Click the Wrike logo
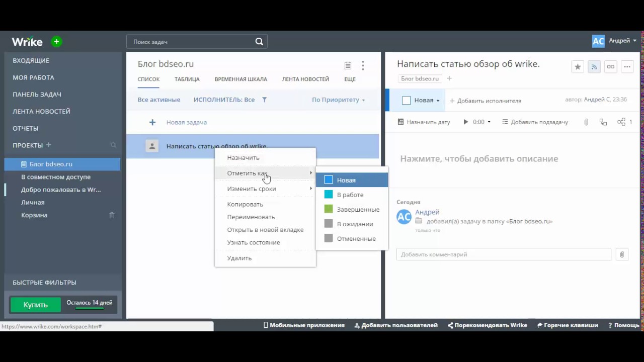This screenshot has height=362, width=644. (27, 42)
